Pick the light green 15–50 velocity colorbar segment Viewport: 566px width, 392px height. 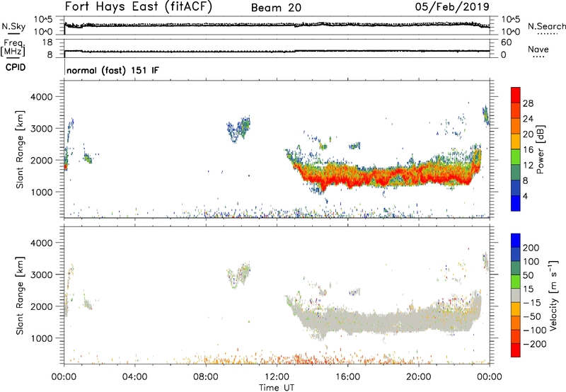(x=516, y=282)
